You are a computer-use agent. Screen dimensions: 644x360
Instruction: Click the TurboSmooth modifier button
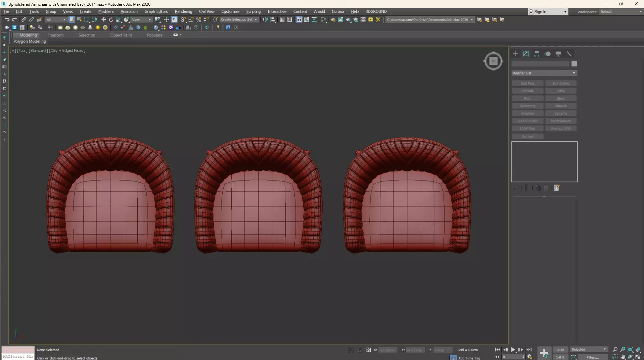[x=527, y=121]
